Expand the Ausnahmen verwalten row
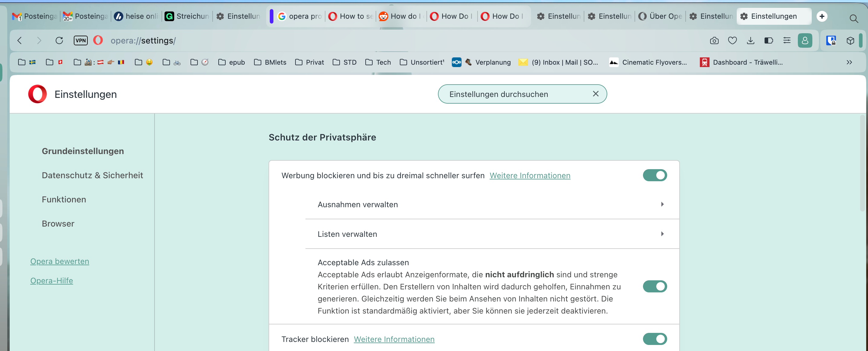Viewport: 868px width, 351px height. (492, 204)
